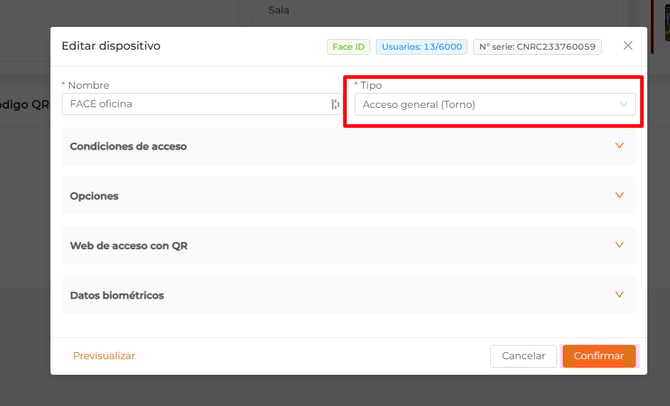The width and height of the screenshot is (670, 406).
Task: Open the Web de acceso con QR title
Action: click(x=128, y=246)
